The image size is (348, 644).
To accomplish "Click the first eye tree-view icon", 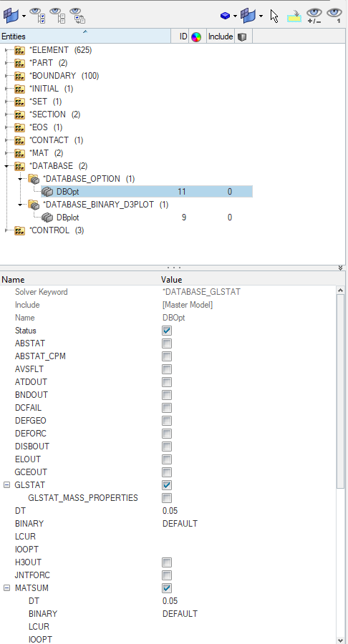I will pyautogui.click(x=37, y=15).
